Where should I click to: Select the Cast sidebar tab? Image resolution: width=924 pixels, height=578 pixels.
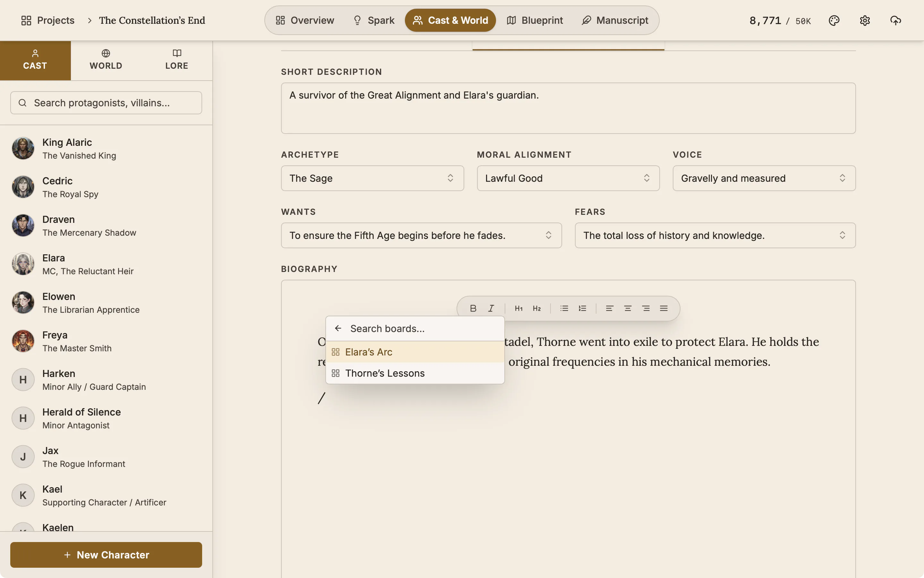pos(35,60)
